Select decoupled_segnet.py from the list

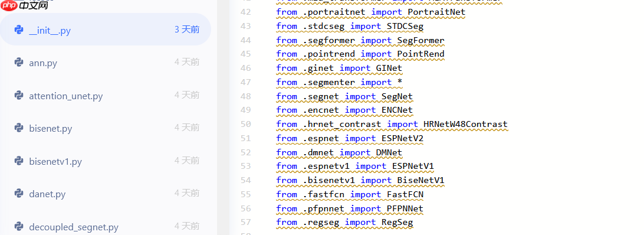click(106, 226)
